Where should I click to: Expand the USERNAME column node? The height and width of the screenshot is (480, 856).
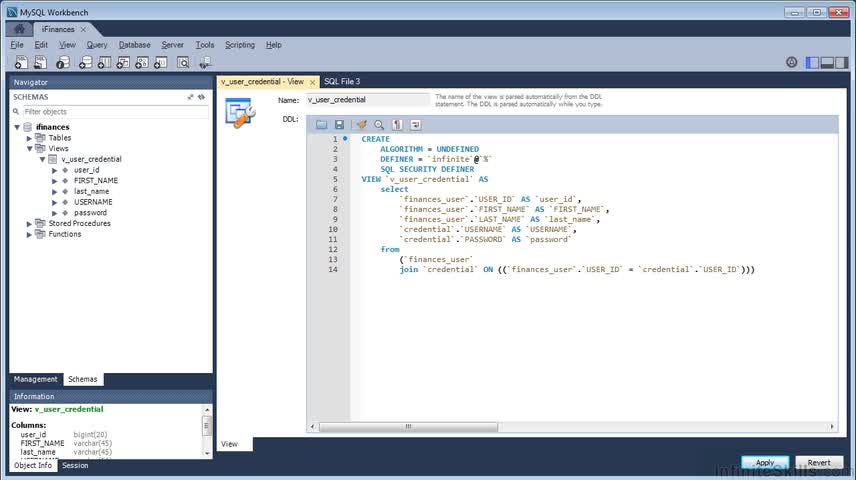(x=55, y=202)
